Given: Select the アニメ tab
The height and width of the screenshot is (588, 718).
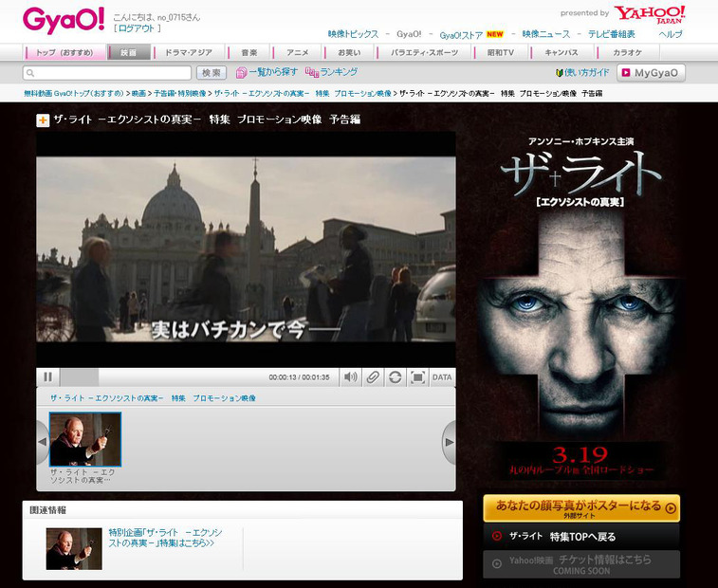Looking at the screenshot, I should click(x=298, y=53).
